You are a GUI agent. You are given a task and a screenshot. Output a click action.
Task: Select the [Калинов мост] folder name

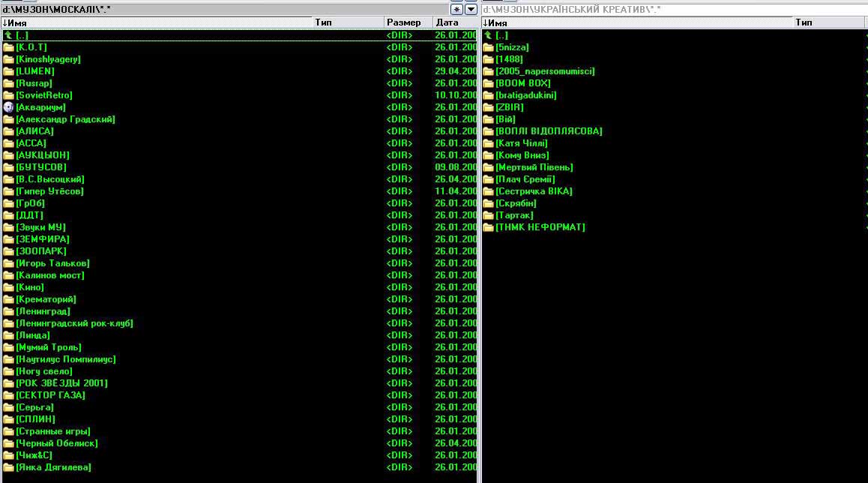[50, 275]
